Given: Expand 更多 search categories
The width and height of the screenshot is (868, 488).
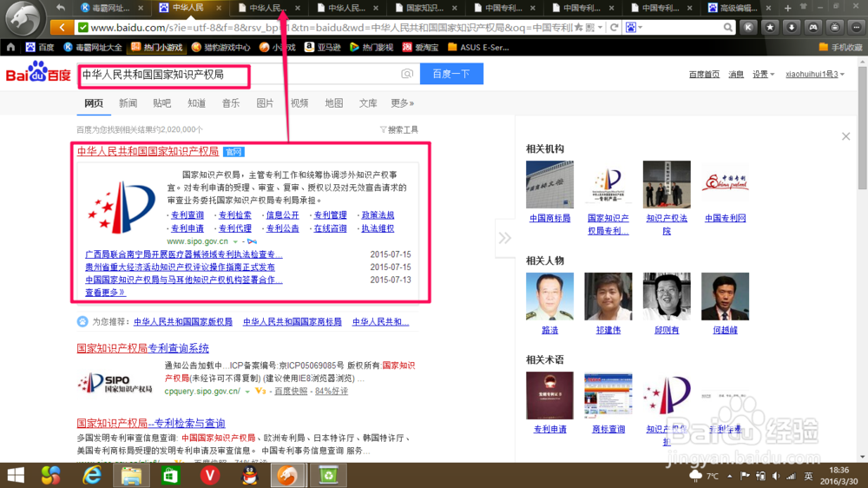Looking at the screenshot, I should click(403, 103).
